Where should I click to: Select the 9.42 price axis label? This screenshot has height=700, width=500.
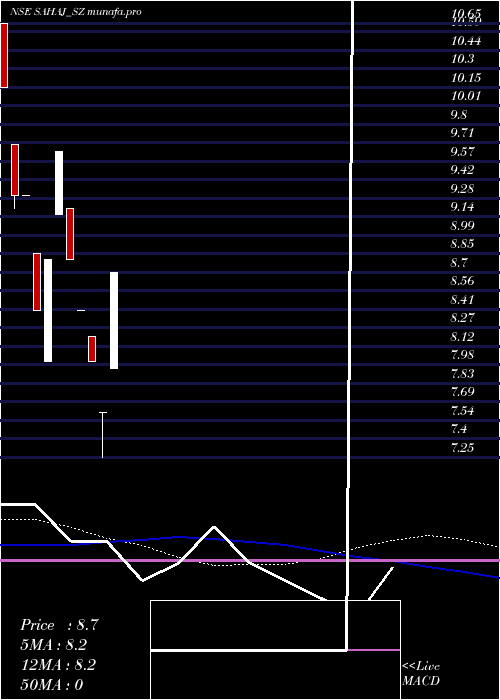462,170
